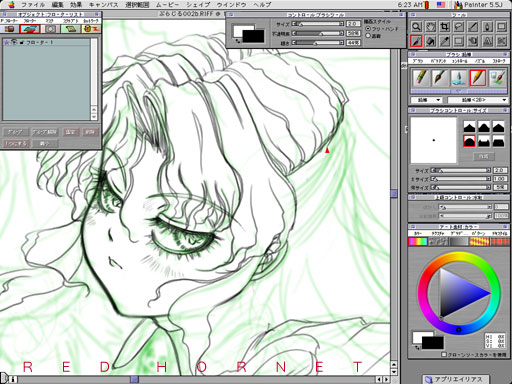Click the グループ button in floater list

pyautogui.click(x=15, y=132)
